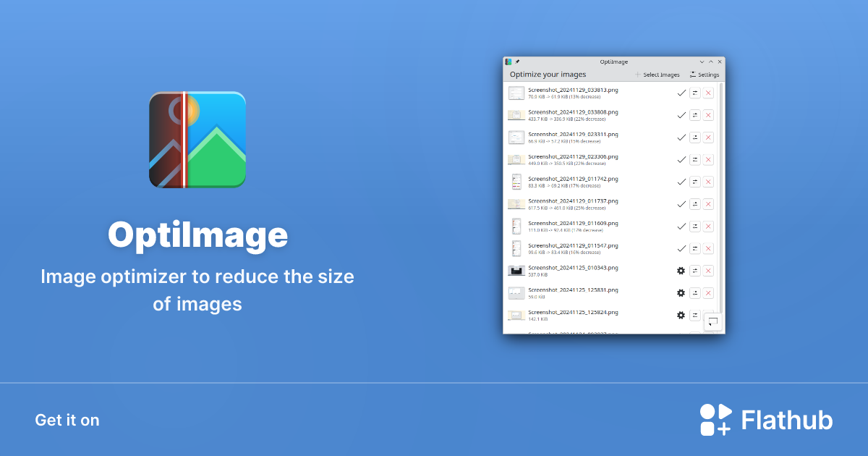The image size is (868, 456).
Task: Click the OptiImage app icon in the title bar
Action: coord(508,62)
